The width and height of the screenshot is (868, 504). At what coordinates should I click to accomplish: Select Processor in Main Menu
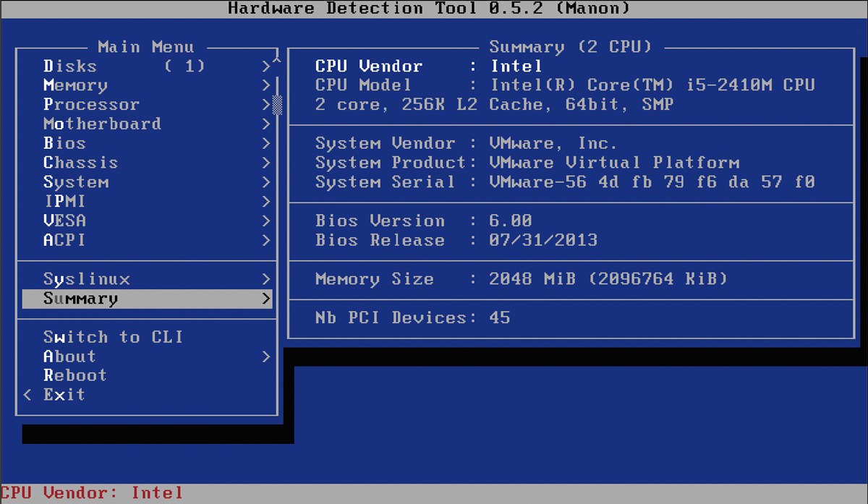[148, 105]
